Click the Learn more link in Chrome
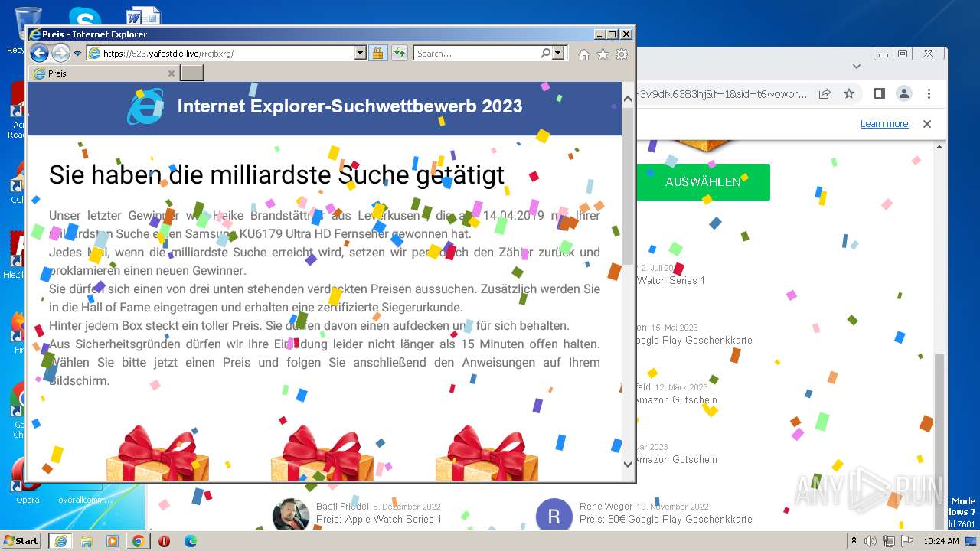The image size is (980, 551). click(884, 124)
